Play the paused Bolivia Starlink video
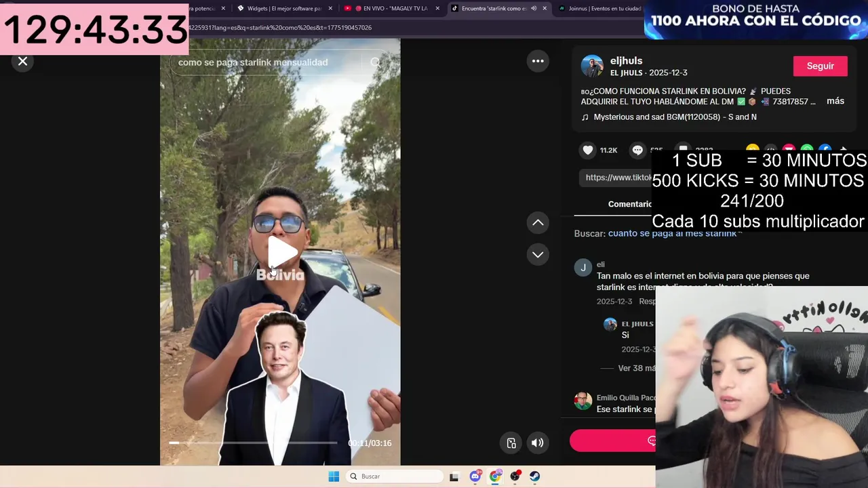The height and width of the screenshot is (488, 868). 282,251
